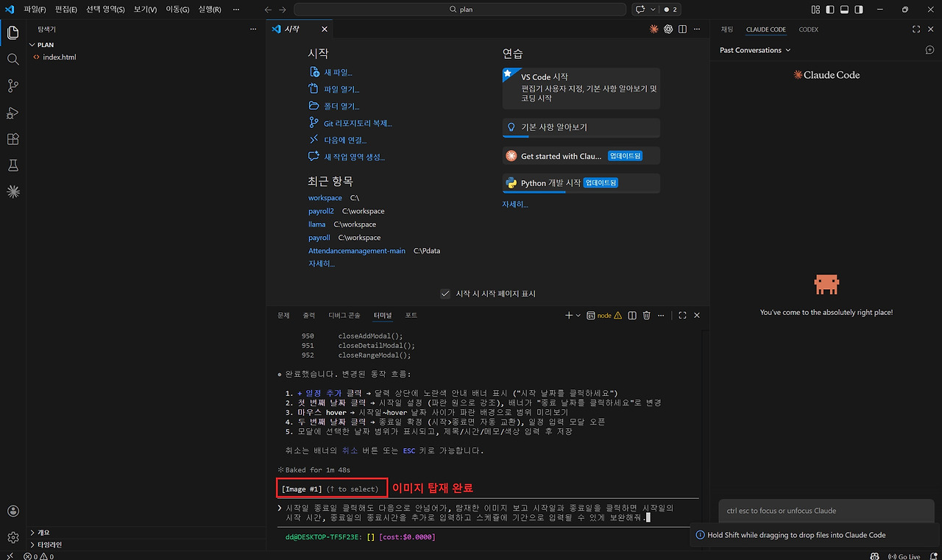Open the Source Control view
Viewport: 942px width, 560px height.
click(x=13, y=85)
